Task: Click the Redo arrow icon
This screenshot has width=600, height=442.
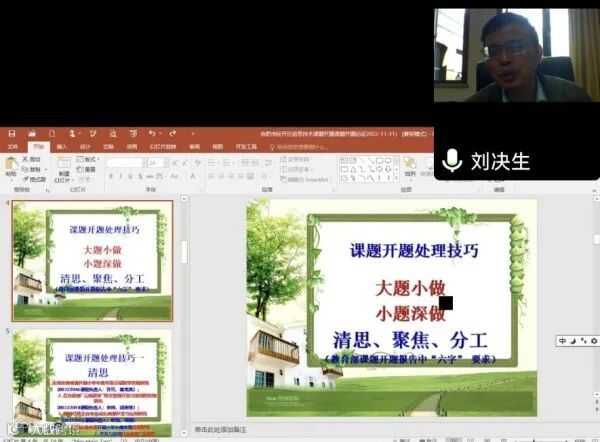Action: 173,133
